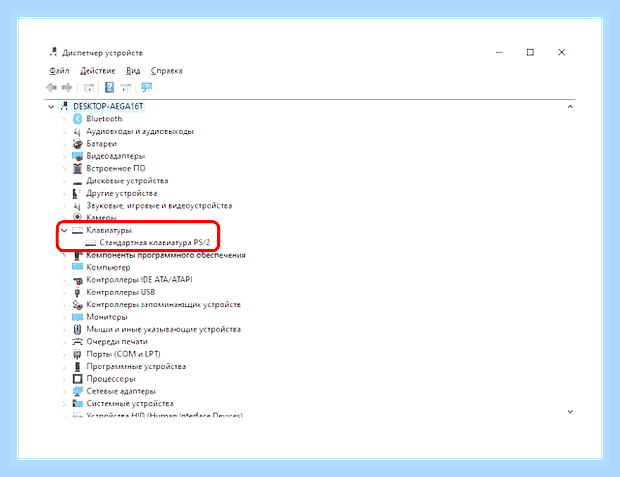620x477 pixels.
Task: Close the Диспетчер устройств window
Action: 561,52
